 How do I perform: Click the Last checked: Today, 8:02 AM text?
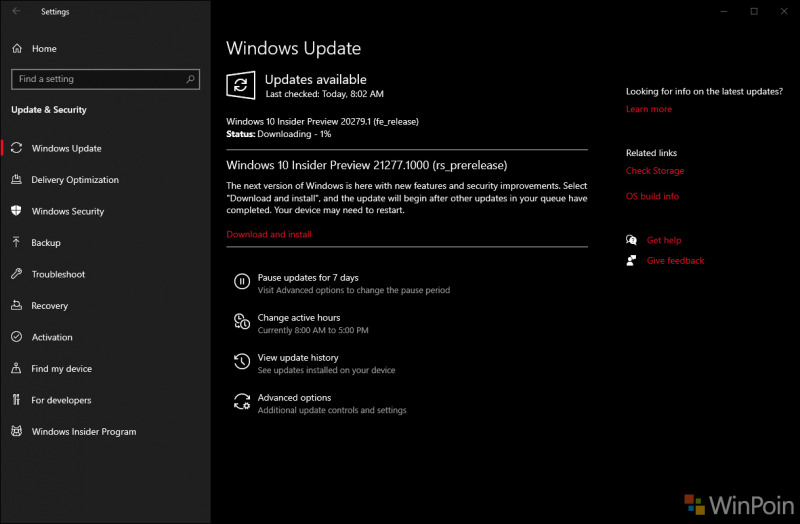pos(324,94)
